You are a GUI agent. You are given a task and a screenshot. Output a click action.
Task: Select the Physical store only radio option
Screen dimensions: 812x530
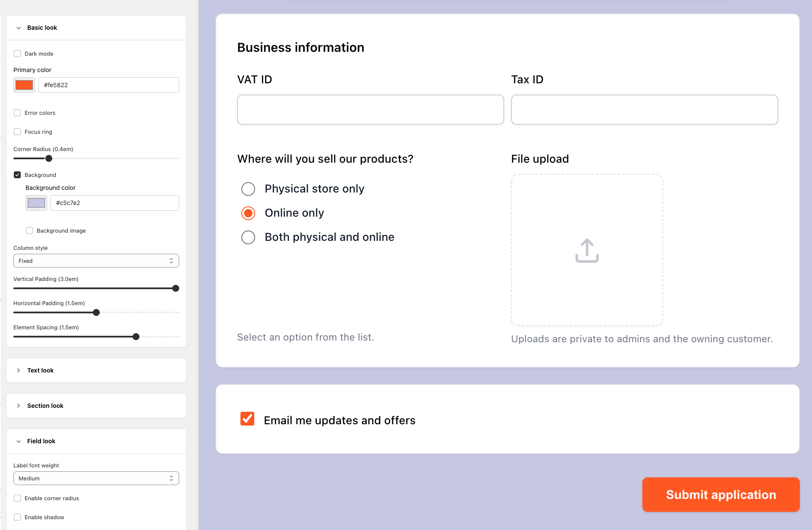point(248,189)
